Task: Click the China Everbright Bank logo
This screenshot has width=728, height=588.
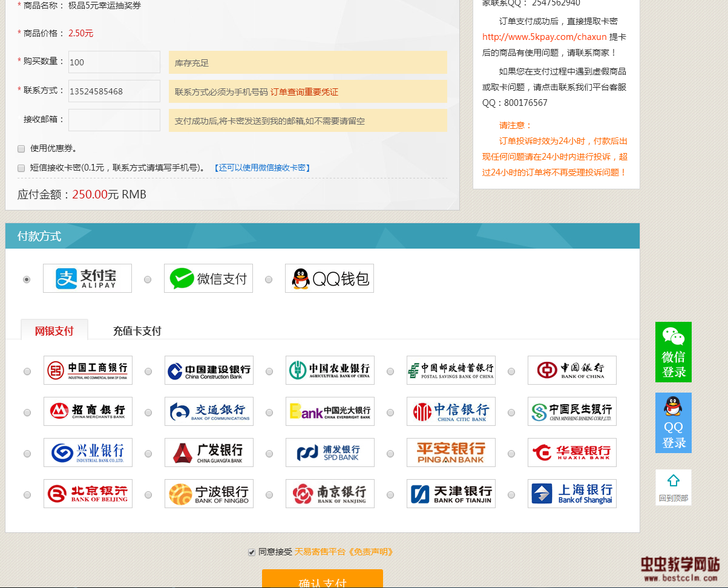Action: click(x=330, y=411)
